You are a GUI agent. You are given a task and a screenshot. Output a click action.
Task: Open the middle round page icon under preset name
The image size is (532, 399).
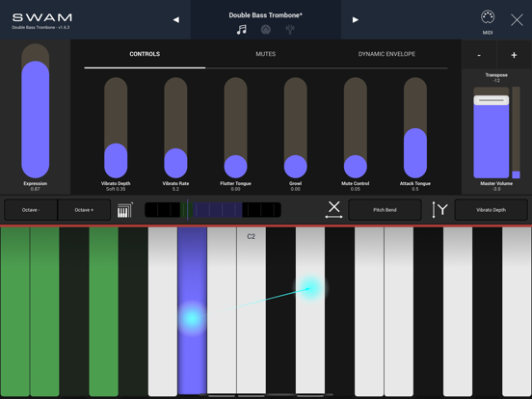tap(266, 30)
